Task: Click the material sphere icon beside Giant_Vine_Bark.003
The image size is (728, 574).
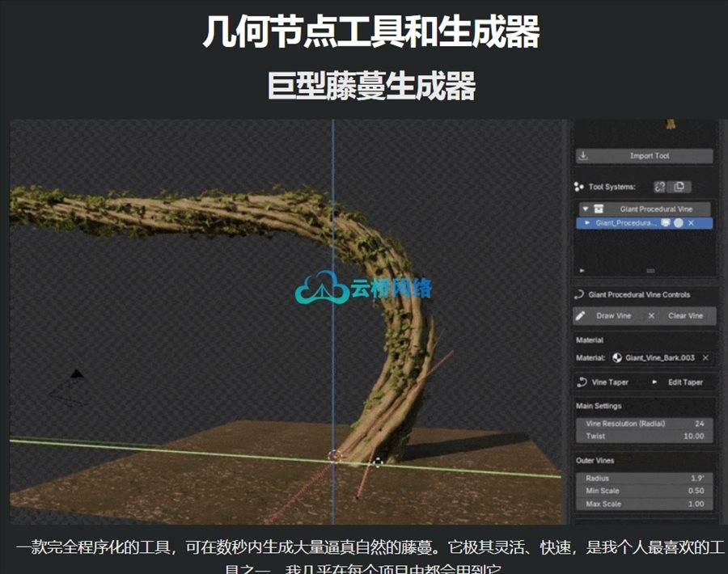Action: click(617, 357)
